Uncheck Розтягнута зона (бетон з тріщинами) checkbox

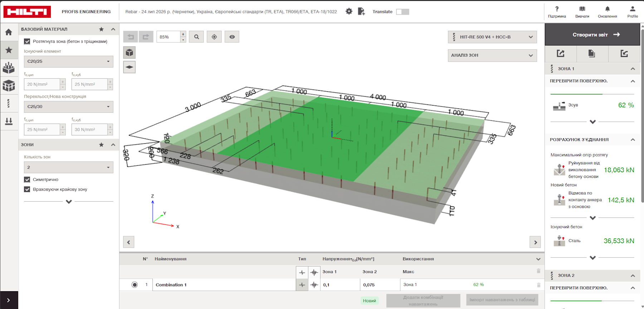[27, 42]
